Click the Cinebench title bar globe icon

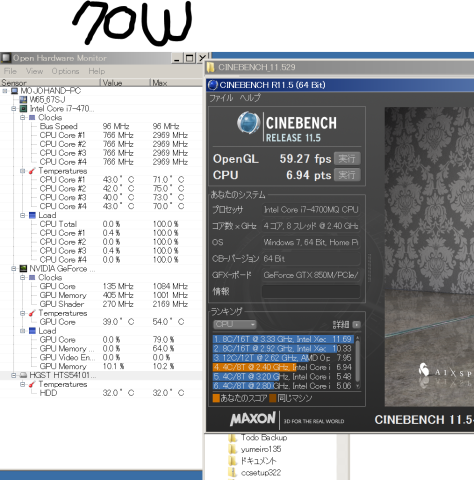click(x=213, y=85)
